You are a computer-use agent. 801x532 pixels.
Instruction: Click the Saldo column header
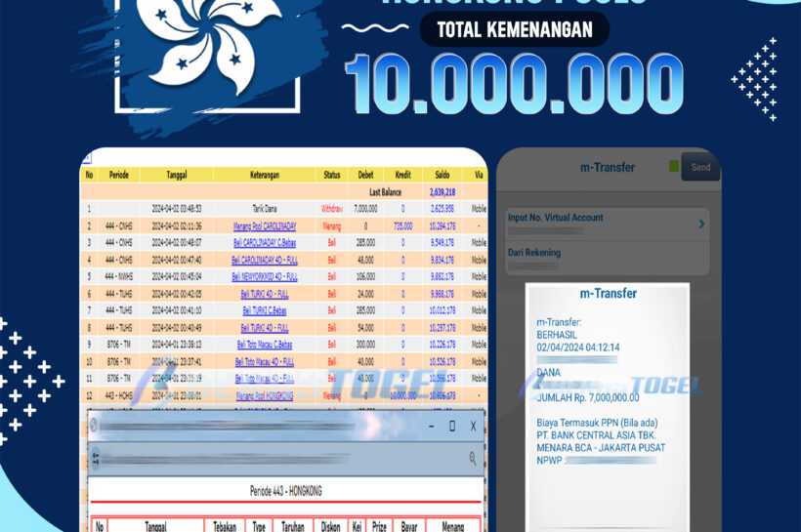442,175
